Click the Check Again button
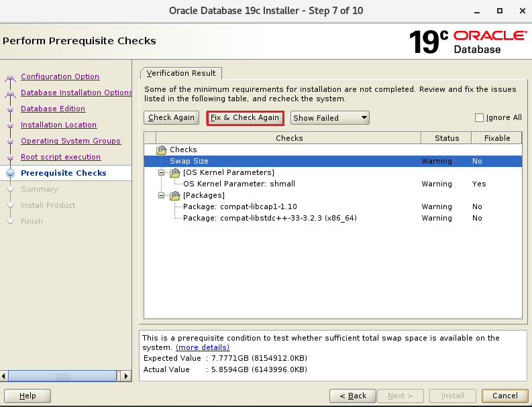This screenshot has width=532, height=407. (x=171, y=118)
